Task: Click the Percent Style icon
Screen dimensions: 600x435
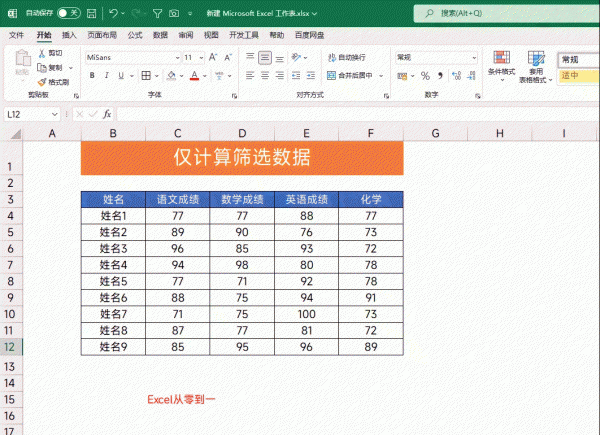Action: pos(425,76)
